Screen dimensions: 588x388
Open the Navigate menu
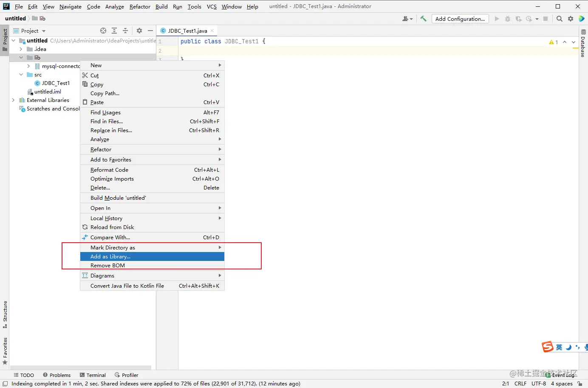click(x=71, y=6)
